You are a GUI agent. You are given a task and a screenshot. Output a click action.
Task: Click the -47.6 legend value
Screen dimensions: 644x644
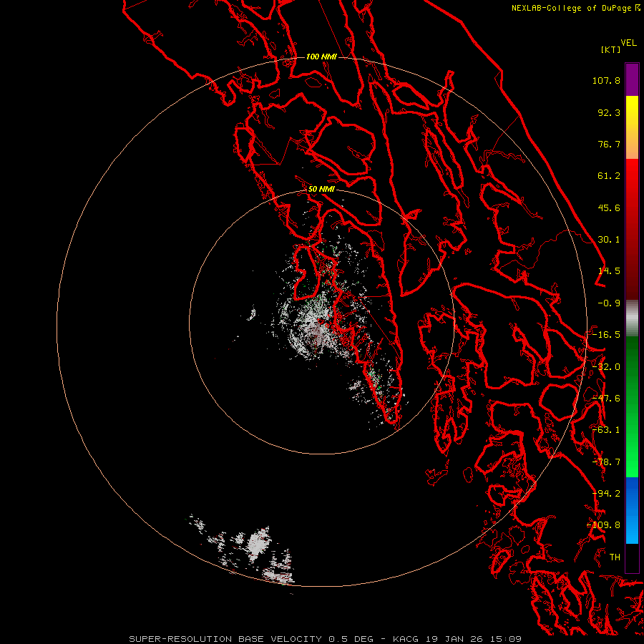pos(606,399)
